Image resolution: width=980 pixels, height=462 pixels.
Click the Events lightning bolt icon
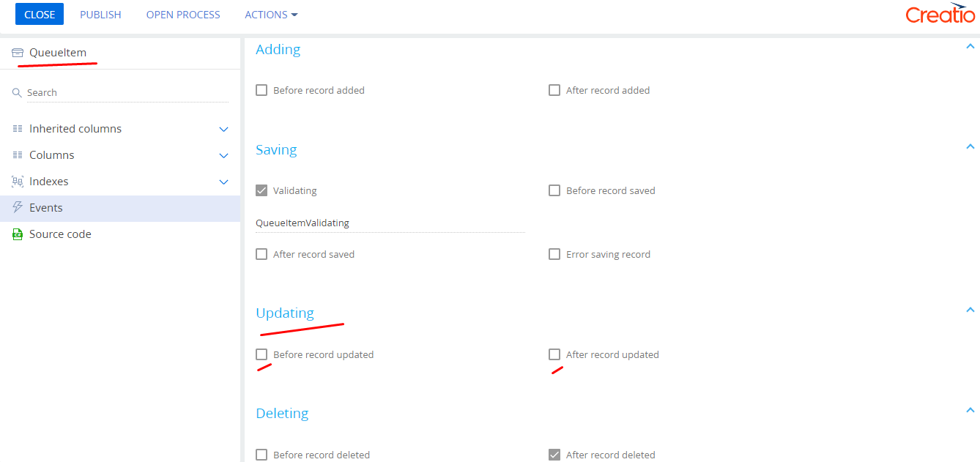[x=18, y=208]
